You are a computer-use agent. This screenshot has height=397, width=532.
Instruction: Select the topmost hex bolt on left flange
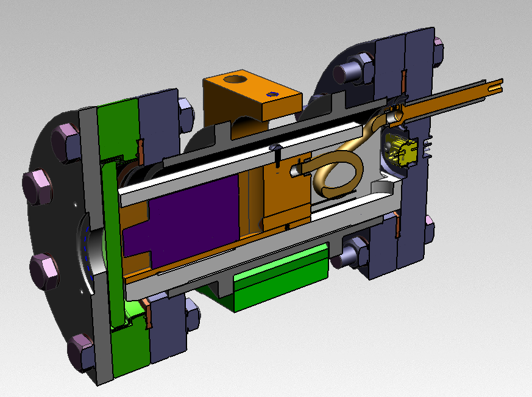click(x=66, y=143)
